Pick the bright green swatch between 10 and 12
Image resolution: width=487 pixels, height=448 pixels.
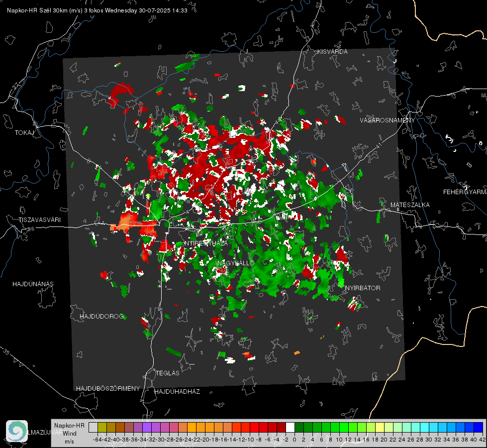344,427
